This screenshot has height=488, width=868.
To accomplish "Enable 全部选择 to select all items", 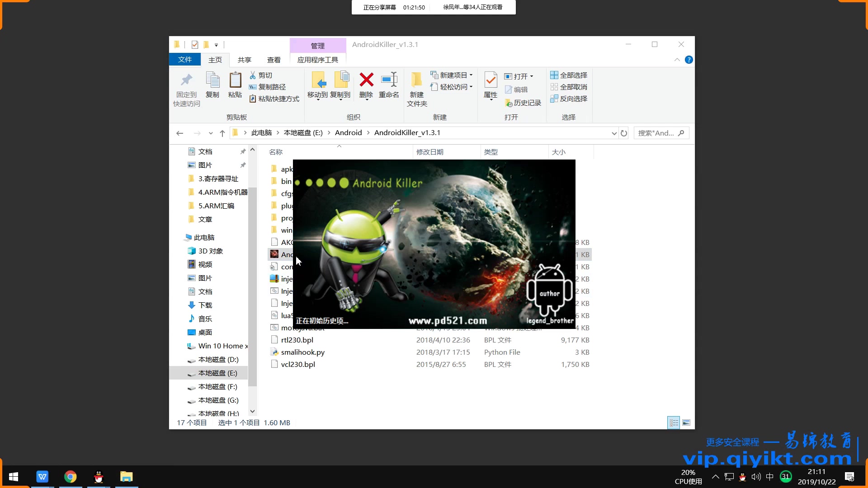I will 568,75.
